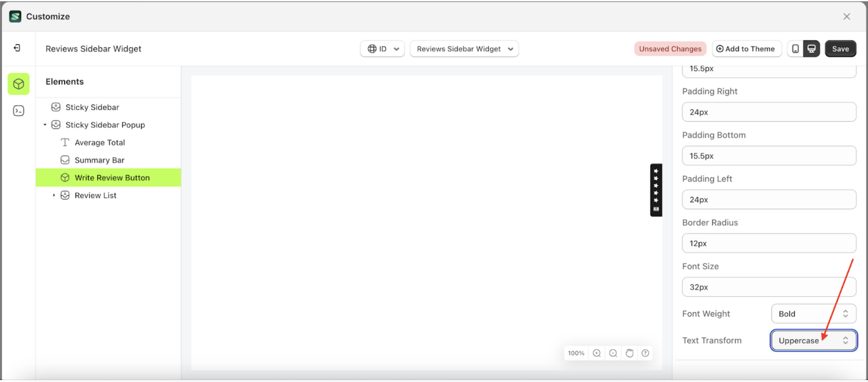Click the zoom out magnifier icon
This screenshot has height=382, width=868.
coord(613,353)
